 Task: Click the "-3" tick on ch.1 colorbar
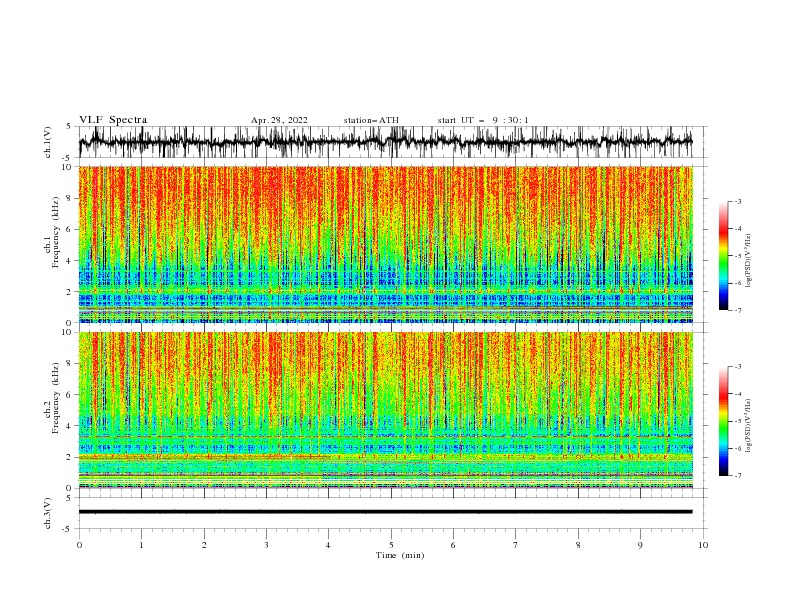pyautogui.click(x=737, y=201)
